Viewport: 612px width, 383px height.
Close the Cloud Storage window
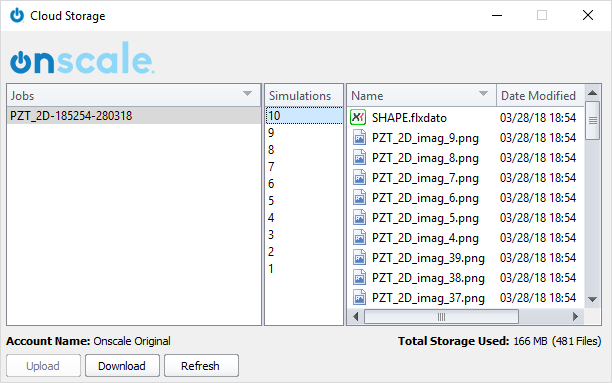tap(588, 16)
